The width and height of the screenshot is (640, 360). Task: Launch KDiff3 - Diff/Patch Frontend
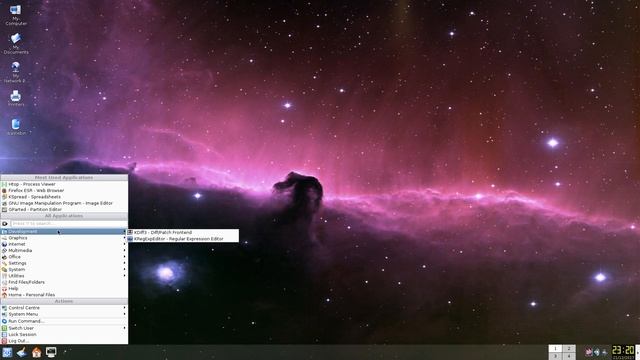coord(183,232)
